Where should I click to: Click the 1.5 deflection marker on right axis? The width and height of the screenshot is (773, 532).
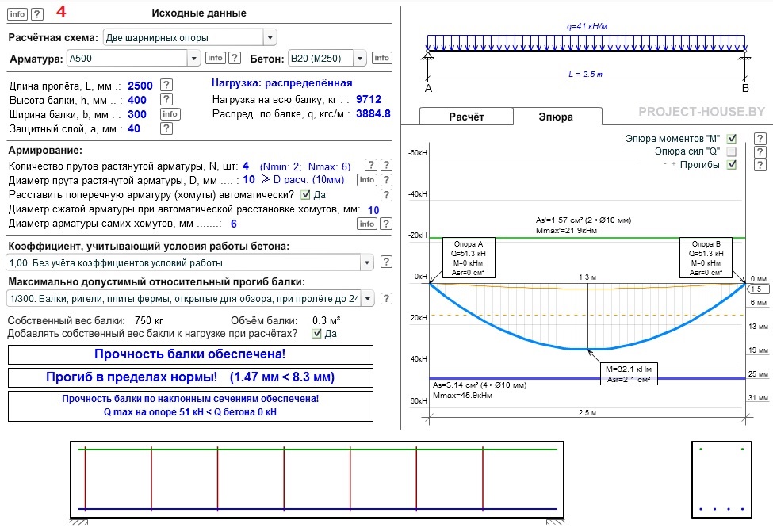758,289
